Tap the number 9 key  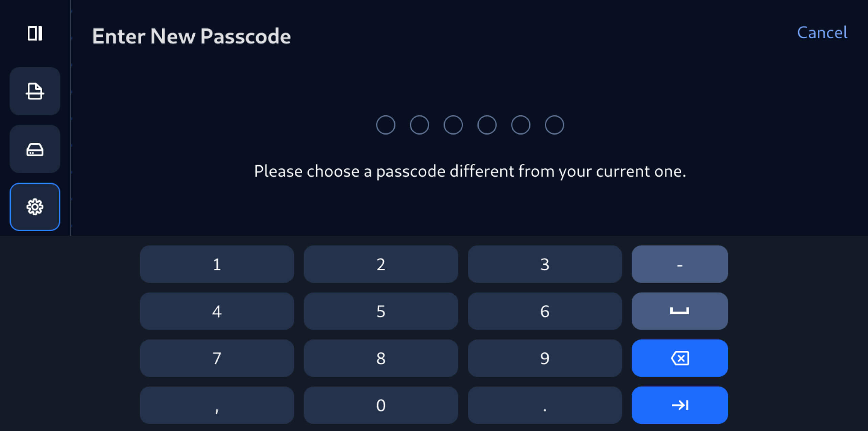click(x=545, y=358)
